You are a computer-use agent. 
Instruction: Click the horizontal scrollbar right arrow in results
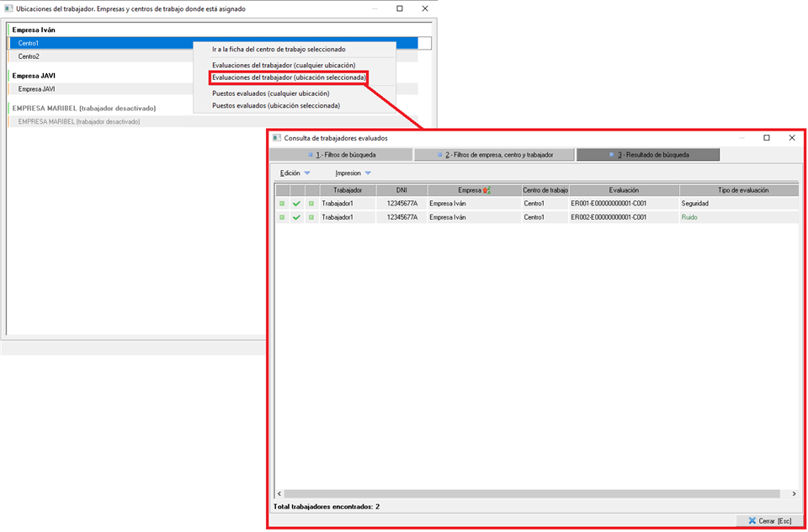(794, 493)
